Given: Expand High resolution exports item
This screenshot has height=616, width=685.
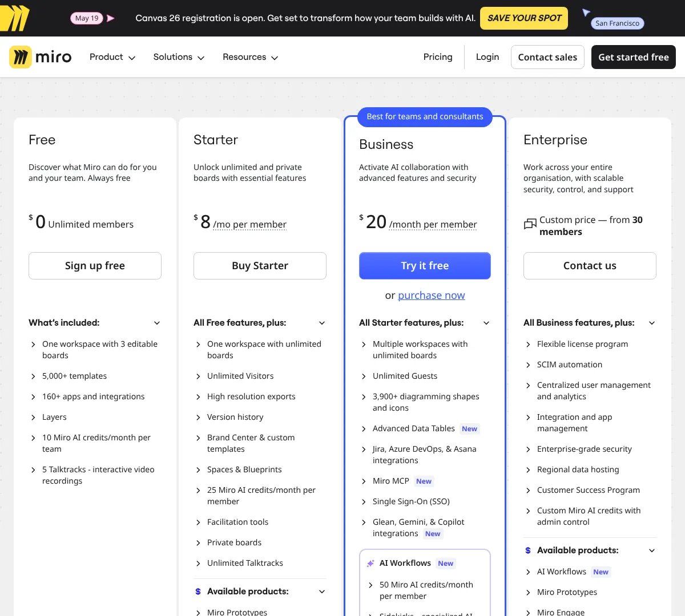Looking at the screenshot, I should (260, 396).
